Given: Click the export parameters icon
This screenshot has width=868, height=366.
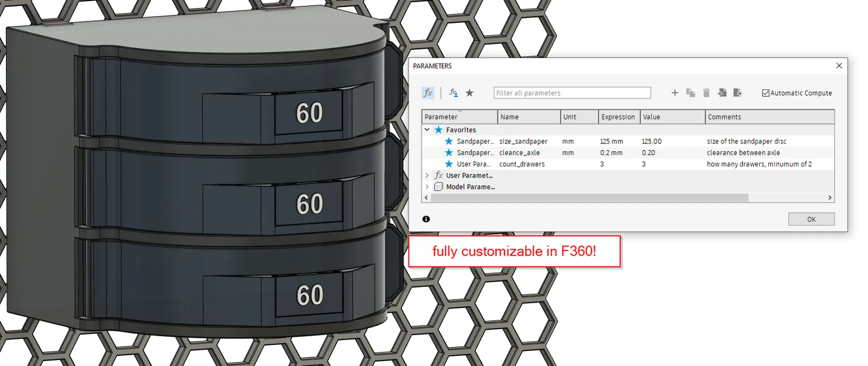Looking at the screenshot, I should [737, 93].
